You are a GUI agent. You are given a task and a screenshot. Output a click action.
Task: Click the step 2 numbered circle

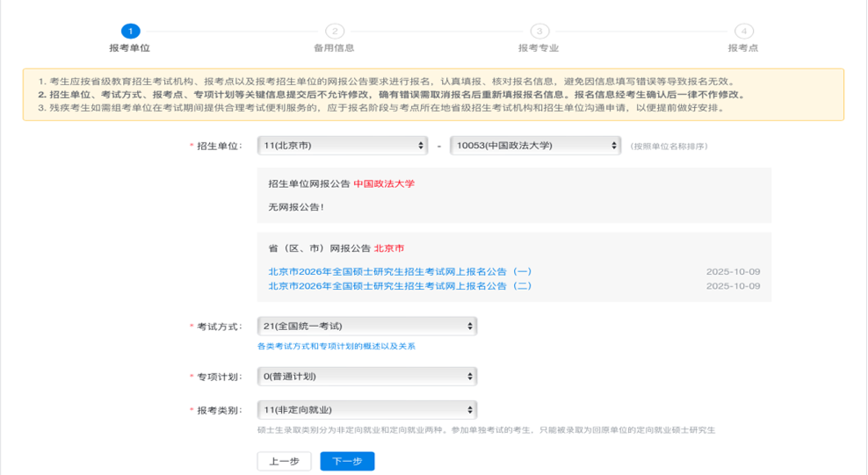click(x=334, y=32)
